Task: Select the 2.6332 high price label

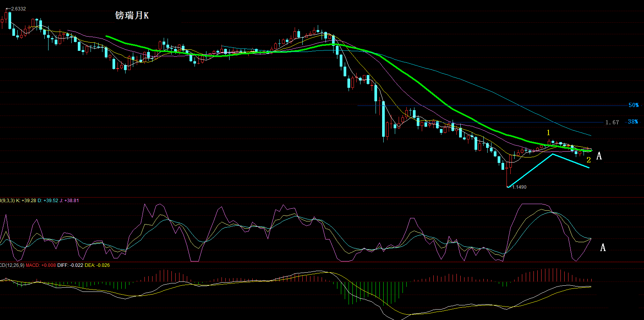Action: click(18, 8)
